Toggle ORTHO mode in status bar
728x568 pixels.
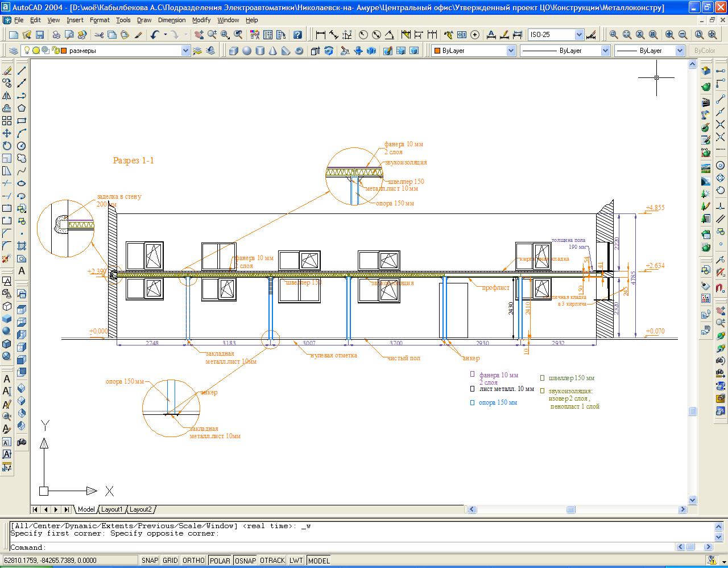193,561
